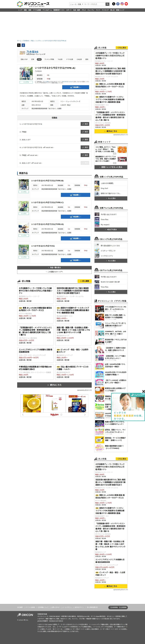The image size is (145, 644).
Task: Close the floating nurse job ad
Action: pos(144,391)
